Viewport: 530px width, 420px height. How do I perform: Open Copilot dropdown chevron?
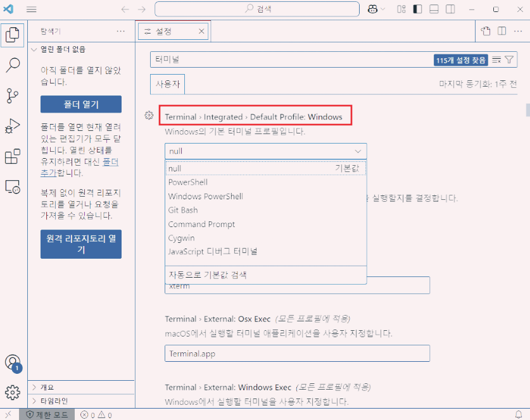coord(383,9)
